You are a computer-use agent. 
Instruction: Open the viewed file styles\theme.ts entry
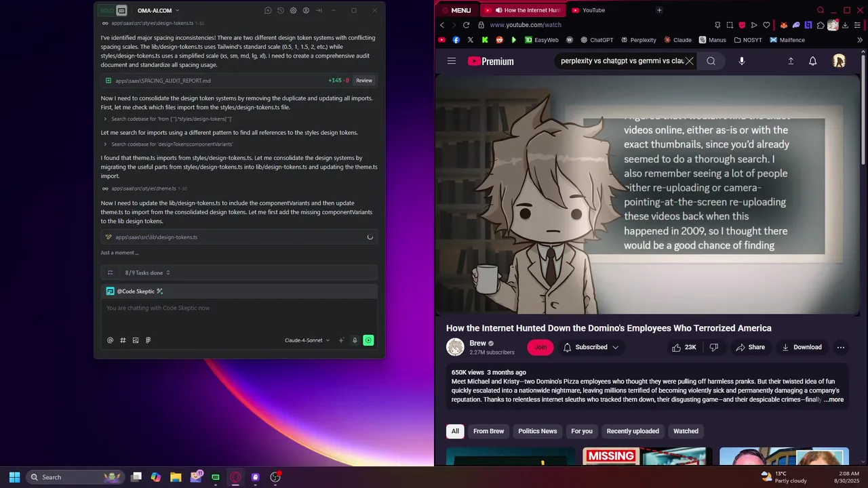point(144,189)
